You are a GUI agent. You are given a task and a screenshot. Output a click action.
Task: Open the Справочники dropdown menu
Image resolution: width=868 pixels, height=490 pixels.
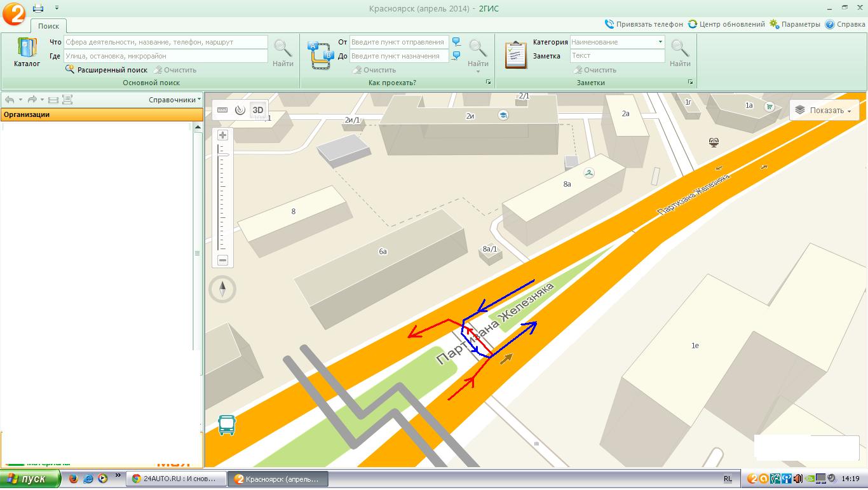[175, 100]
